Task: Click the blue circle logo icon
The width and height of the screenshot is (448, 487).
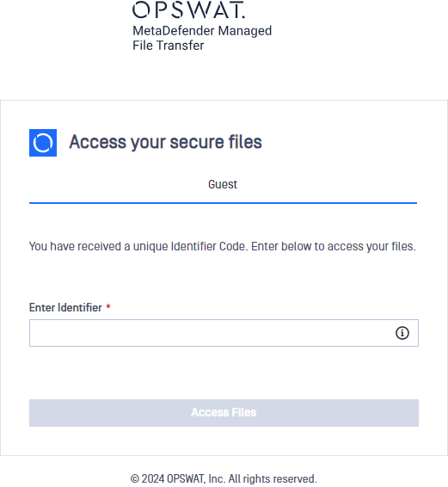Action: pos(43,143)
